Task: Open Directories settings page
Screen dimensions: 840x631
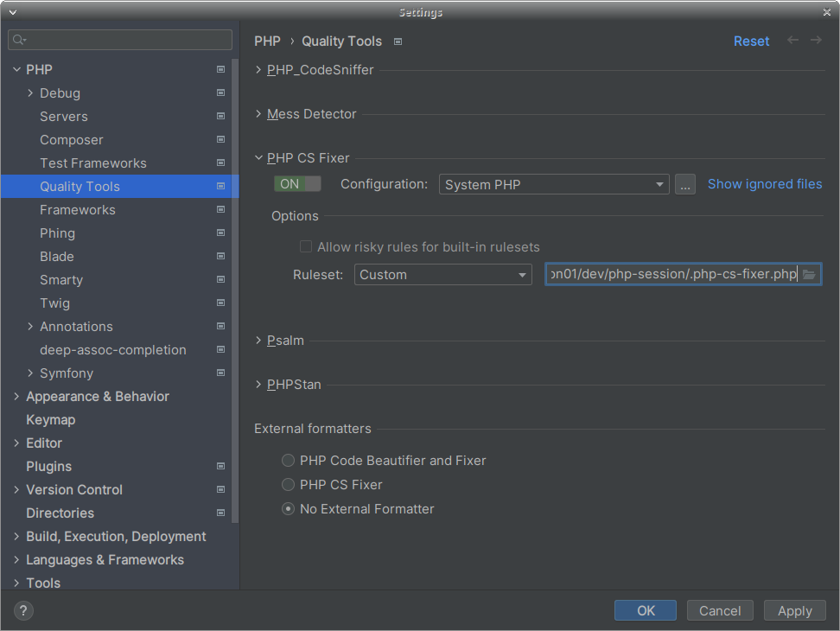Action: (60, 513)
